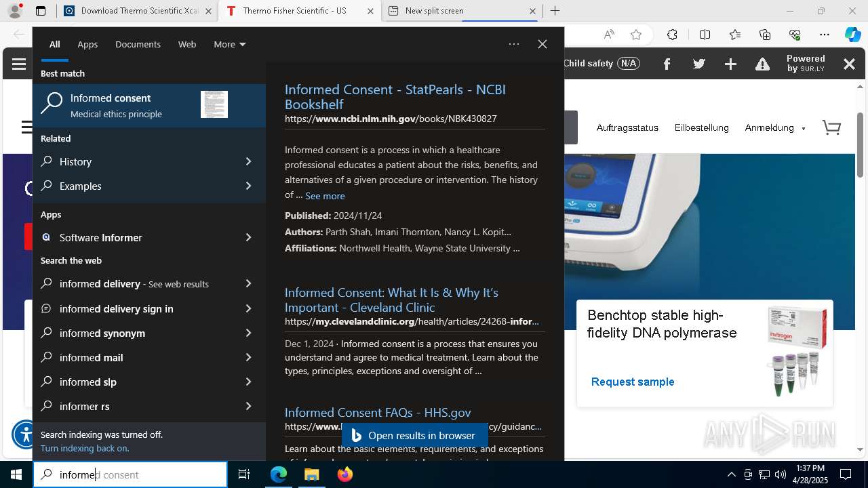
Task: Open search panel options ellipsis
Action: [x=514, y=44]
